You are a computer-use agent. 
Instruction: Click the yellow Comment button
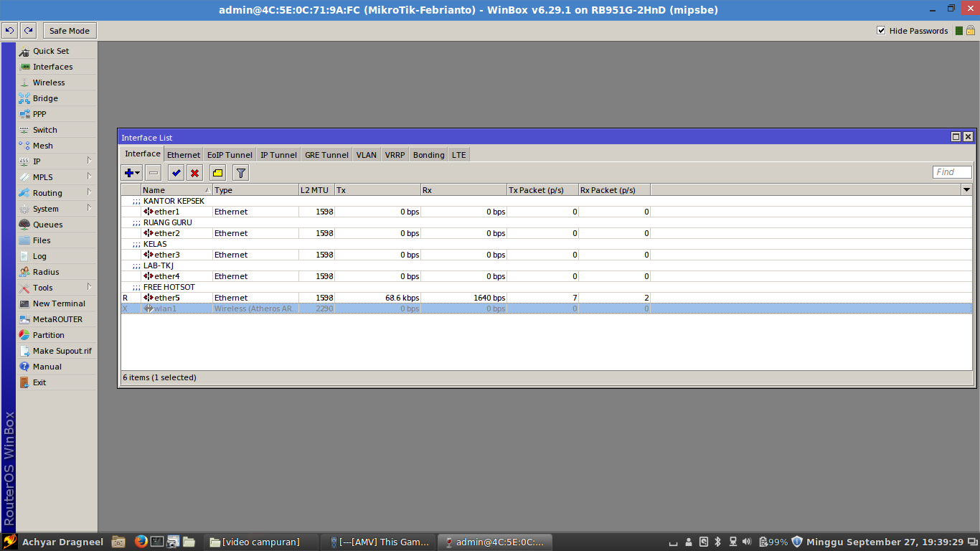click(x=218, y=173)
